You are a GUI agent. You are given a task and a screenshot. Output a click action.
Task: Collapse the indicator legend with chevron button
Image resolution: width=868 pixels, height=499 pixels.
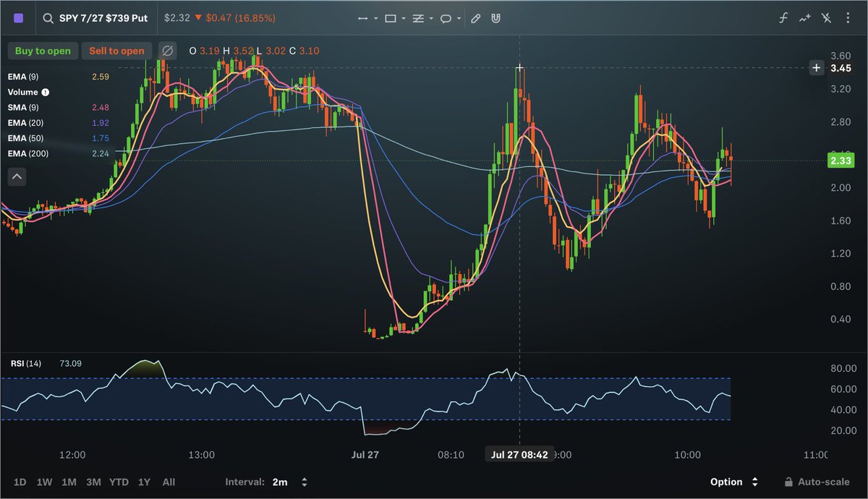point(17,176)
